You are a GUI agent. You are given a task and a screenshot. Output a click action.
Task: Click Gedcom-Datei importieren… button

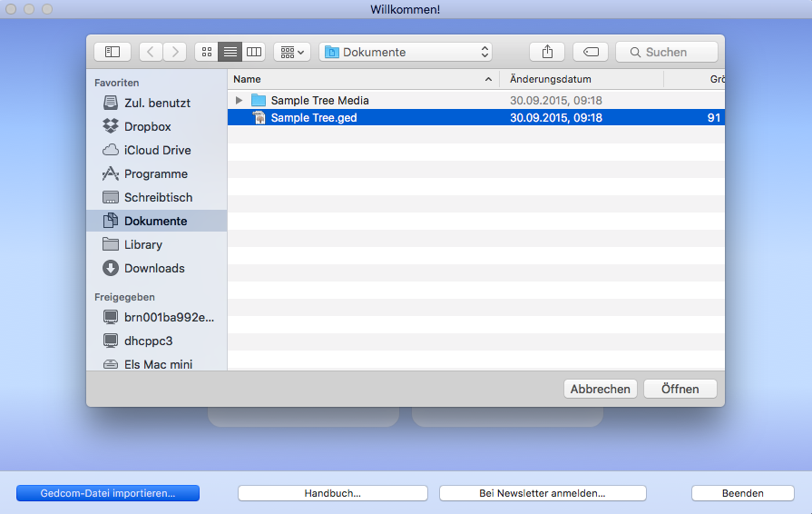[108, 493]
